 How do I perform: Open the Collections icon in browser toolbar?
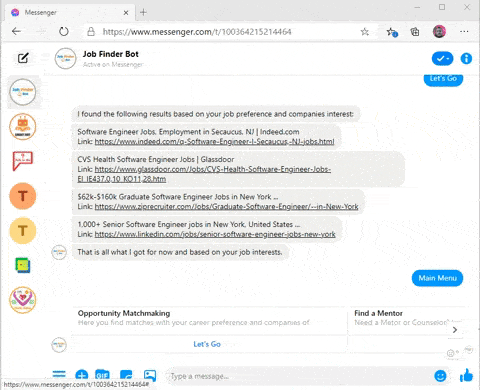[x=415, y=32]
